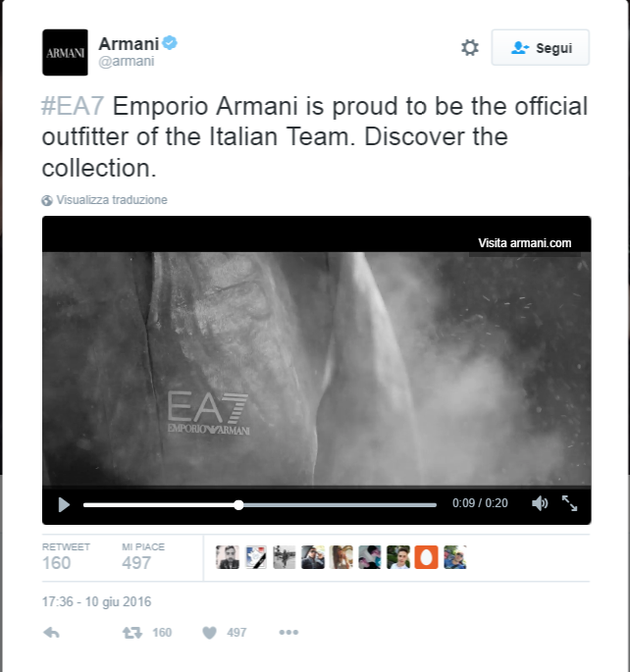This screenshot has width=630, height=672.
Task: Click the Armani profile avatar
Action: 65,52
